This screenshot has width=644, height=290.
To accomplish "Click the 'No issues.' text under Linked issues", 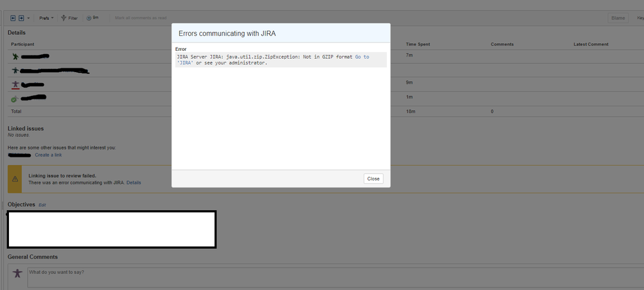I will [x=19, y=135].
